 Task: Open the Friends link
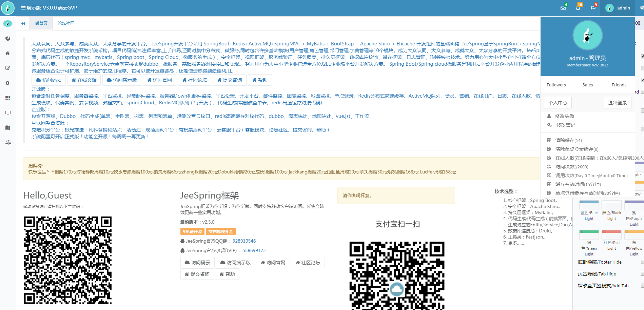pyautogui.click(x=619, y=85)
